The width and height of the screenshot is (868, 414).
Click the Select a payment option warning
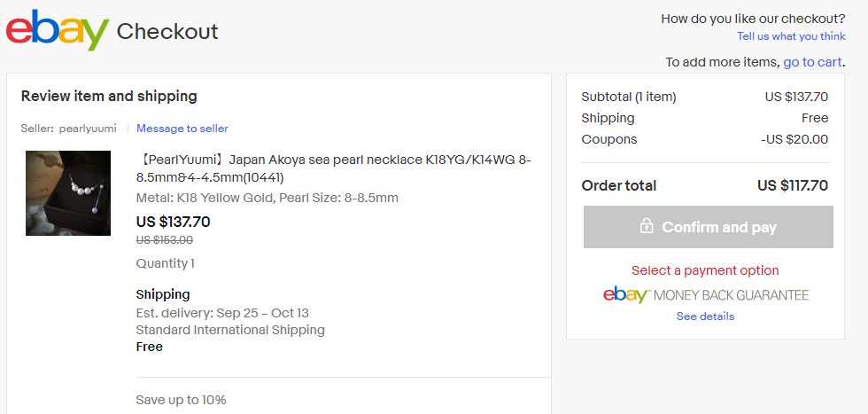(705, 270)
